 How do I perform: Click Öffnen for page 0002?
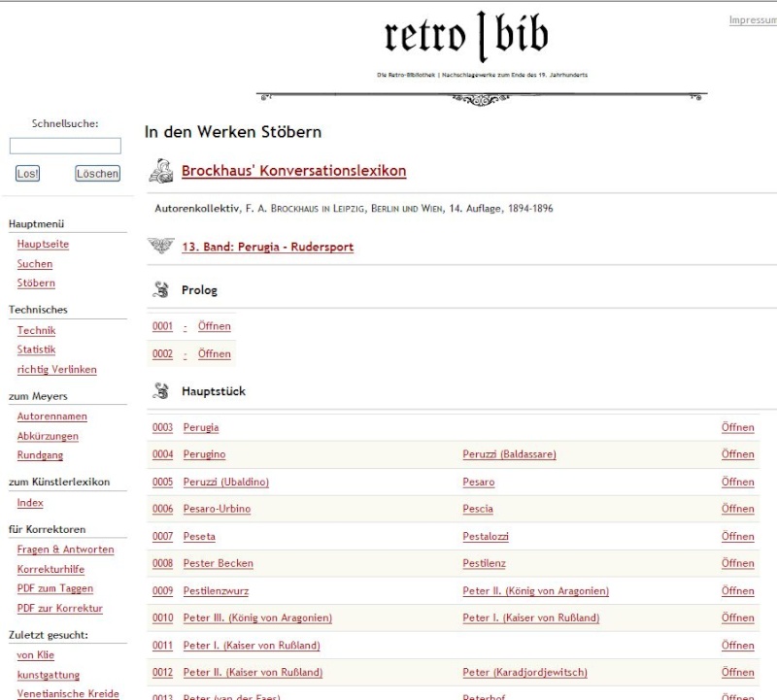coord(214,353)
